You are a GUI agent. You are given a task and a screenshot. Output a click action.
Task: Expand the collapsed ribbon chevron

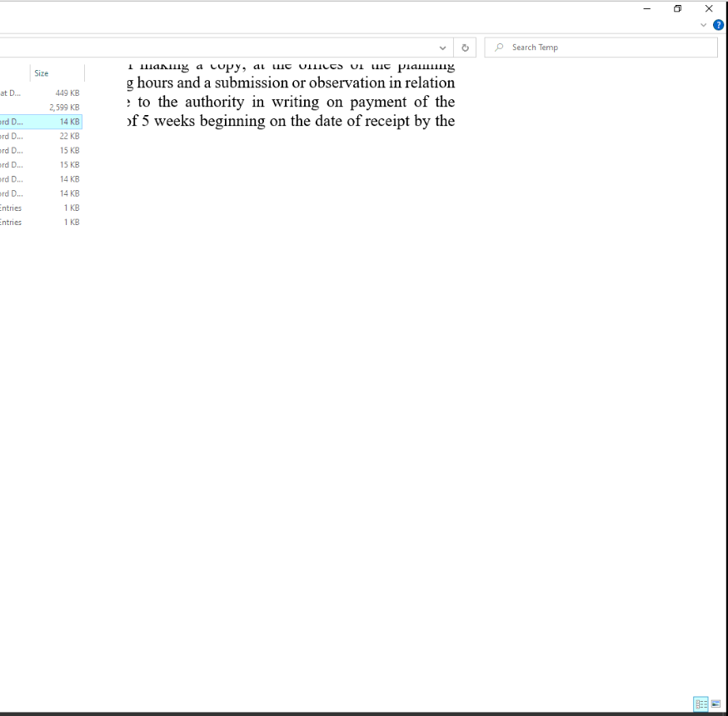[703, 25]
